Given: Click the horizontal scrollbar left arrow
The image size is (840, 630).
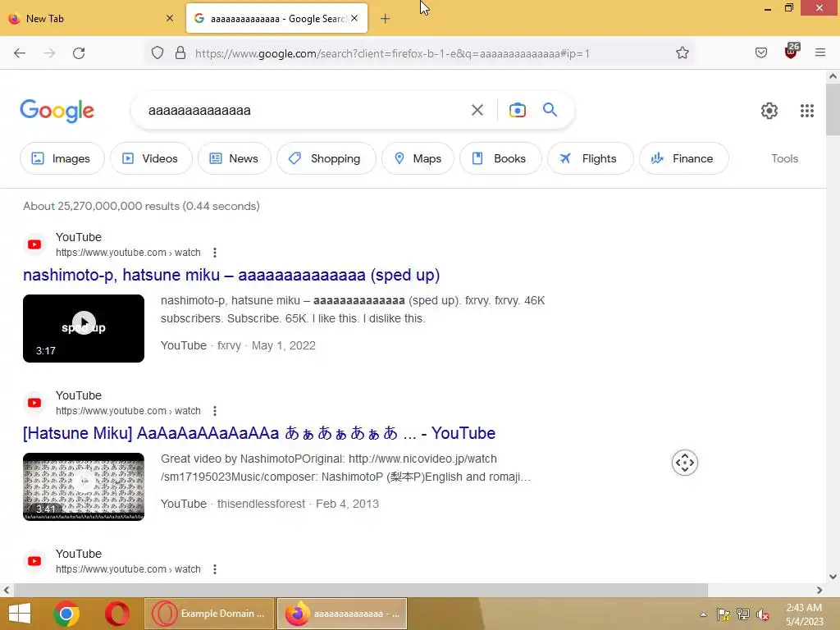Looking at the screenshot, I should 7,590.
